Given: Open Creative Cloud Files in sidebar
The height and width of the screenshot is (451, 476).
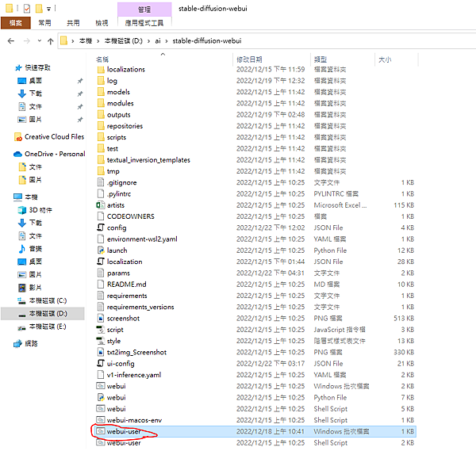Looking at the screenshot, I should (x=54, y=137).
